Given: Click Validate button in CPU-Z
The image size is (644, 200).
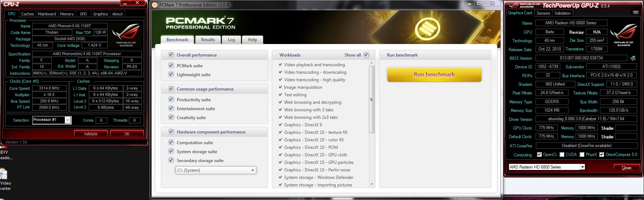Looking at the screenshot, I should [91, 134].
